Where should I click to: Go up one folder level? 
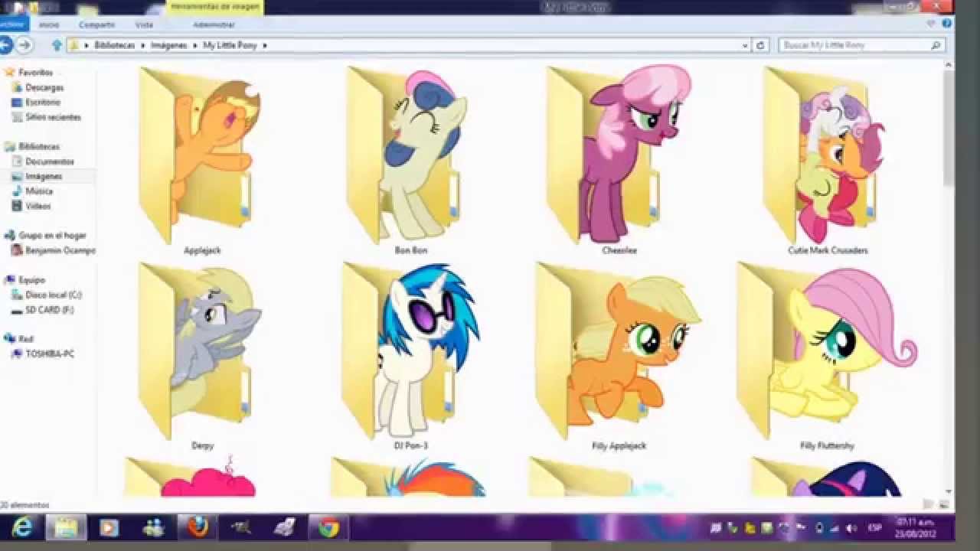click(x=57, y=45)
